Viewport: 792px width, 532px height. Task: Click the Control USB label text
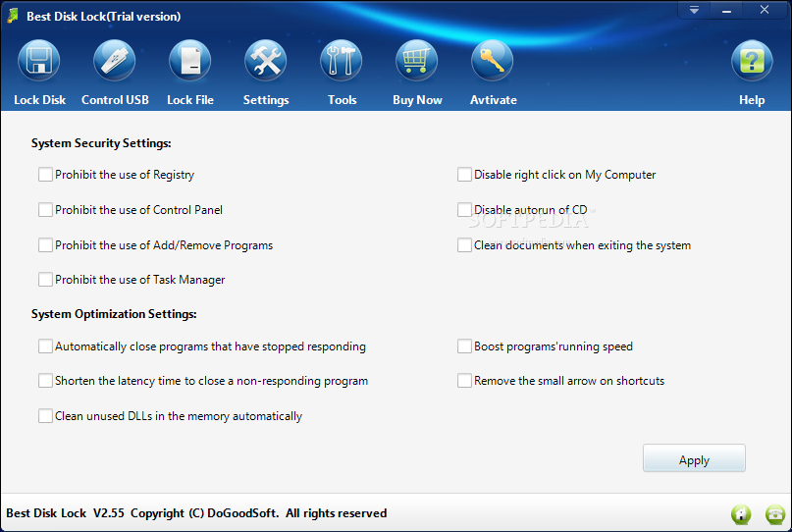(x=115, y=100)
